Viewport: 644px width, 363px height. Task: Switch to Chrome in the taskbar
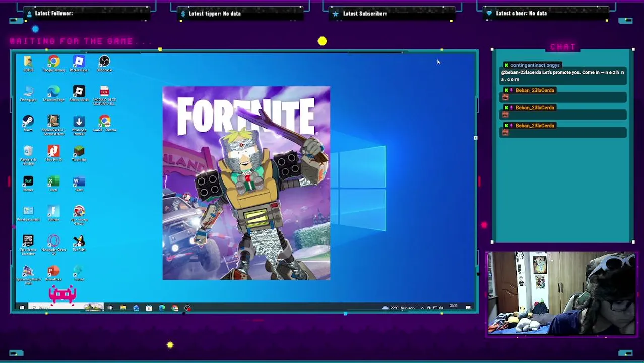coord(175,308)
